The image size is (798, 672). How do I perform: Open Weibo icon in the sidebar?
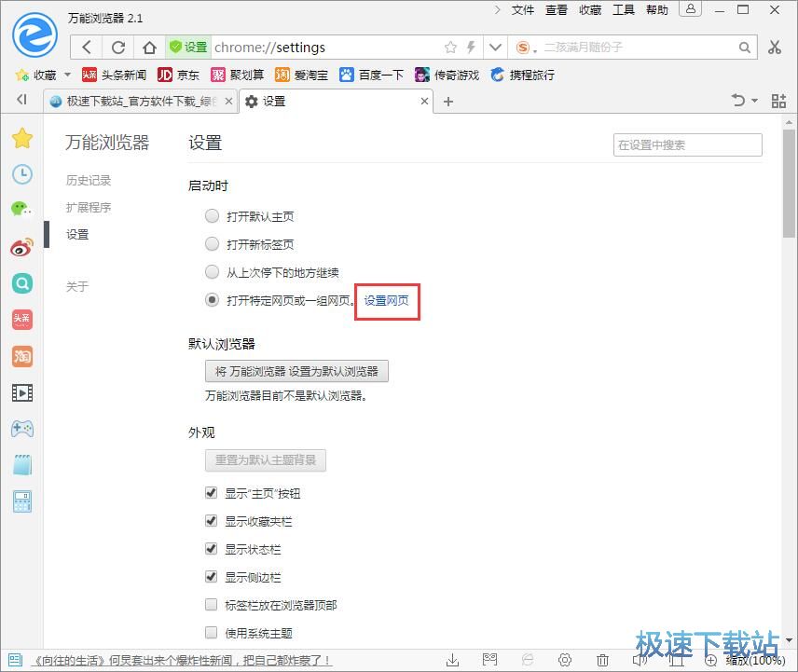pyautogui.click(x=21, y=247)
